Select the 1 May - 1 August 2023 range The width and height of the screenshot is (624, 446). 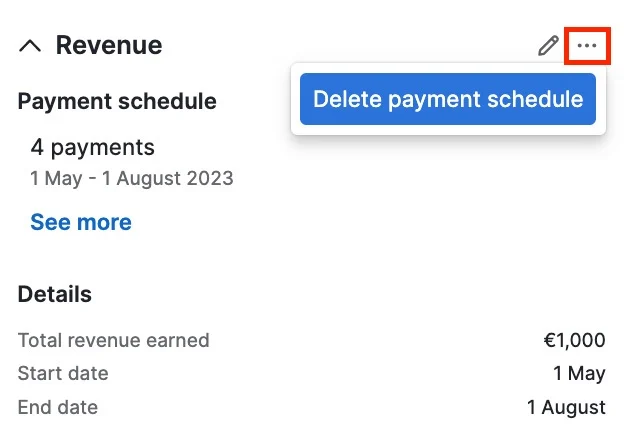click(x=132, y=178)
